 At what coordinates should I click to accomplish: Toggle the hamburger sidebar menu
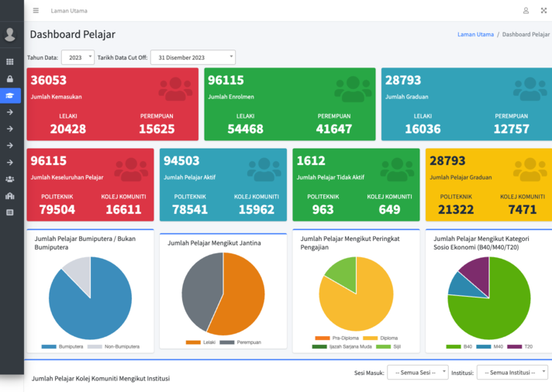[x=36, y=11]
